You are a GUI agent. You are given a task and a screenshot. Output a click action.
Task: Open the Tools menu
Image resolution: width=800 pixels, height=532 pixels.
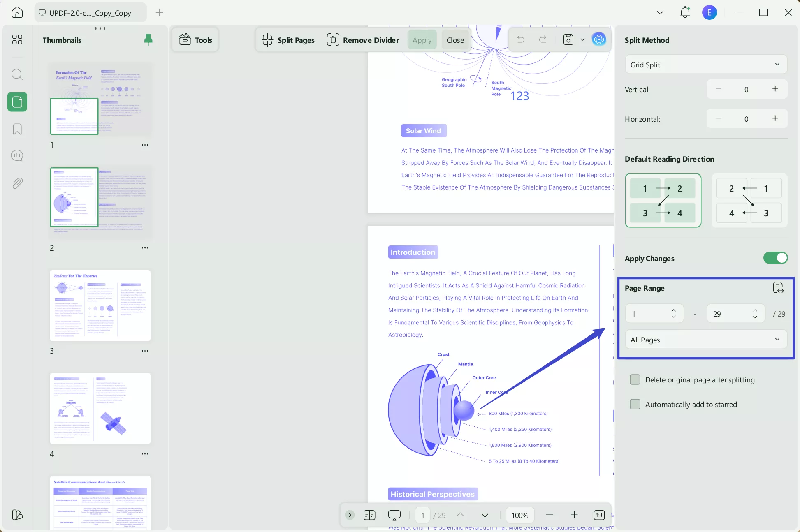coord(195,40)
